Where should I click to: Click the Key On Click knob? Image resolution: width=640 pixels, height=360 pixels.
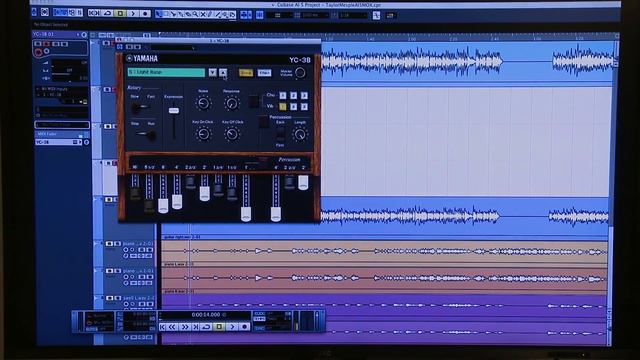point(203,133)
